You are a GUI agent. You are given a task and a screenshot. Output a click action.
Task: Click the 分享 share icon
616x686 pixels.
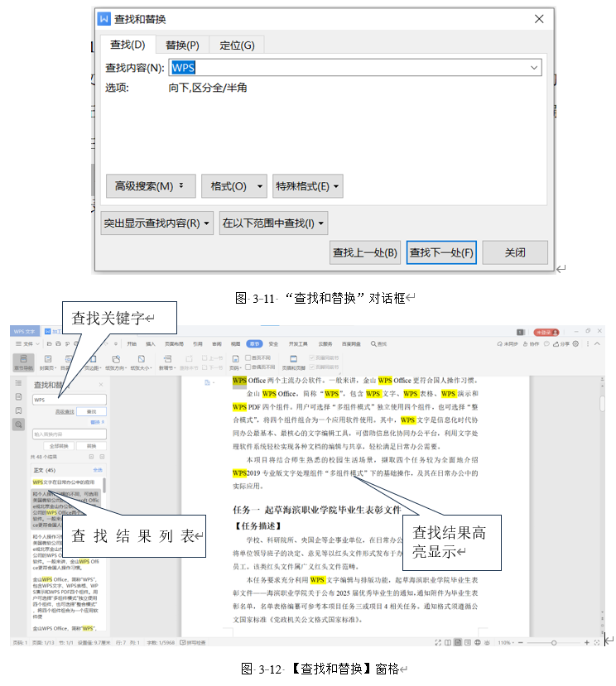pyautogui.click(x=561, y=344)
